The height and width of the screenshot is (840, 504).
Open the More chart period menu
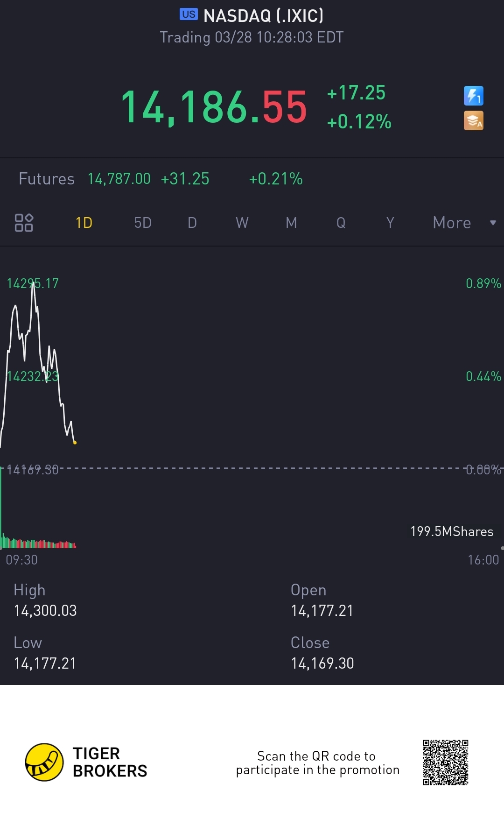[x=452, y=223]
